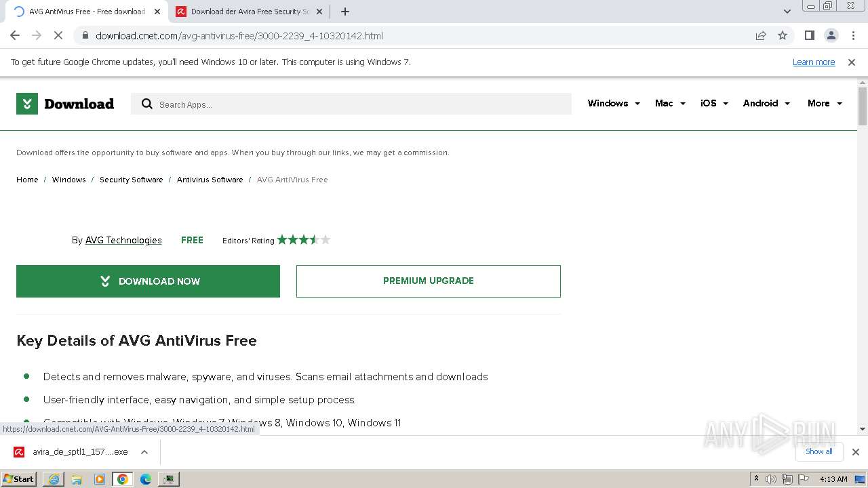Image resolution: width=868 pixels, height=488 pixels.
Task: Open the Action Center flag icon
Action: (x=803, y=479)
